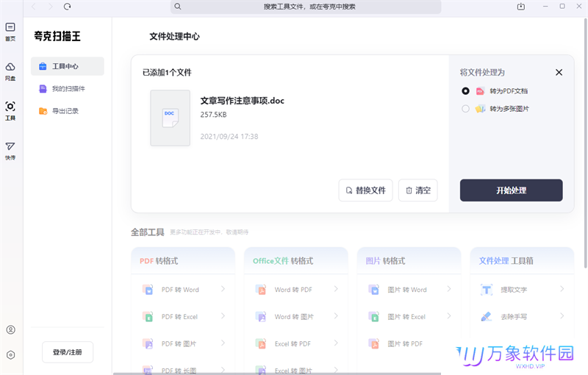The height and width of the screenshot is (375, 588).
Task: Click the refresh icon in title bar
Action: point(67,7)
